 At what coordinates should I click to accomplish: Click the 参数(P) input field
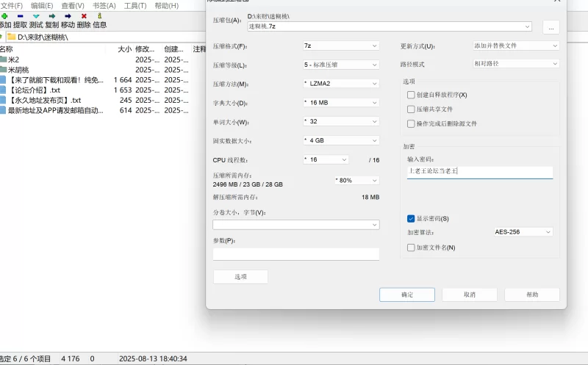pyautogui.click(x=296, y=254)
